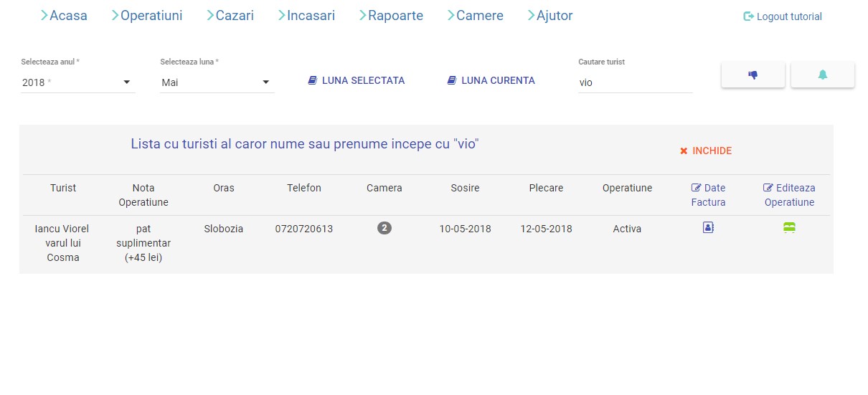Click the thumbs-down icon button
The height and width of the screenshot is (395, 868).
(753, 75)
